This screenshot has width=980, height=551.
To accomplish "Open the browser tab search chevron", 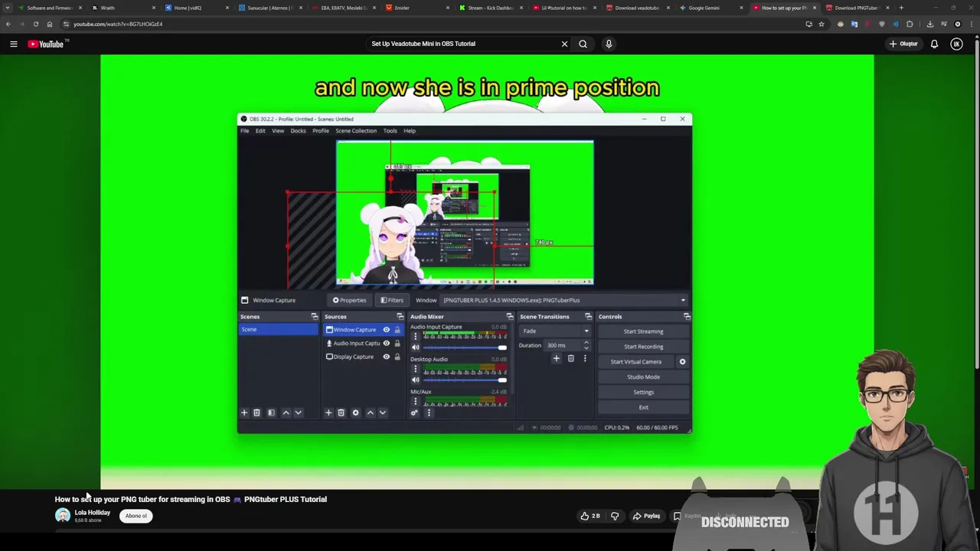I will coord(8,8).
